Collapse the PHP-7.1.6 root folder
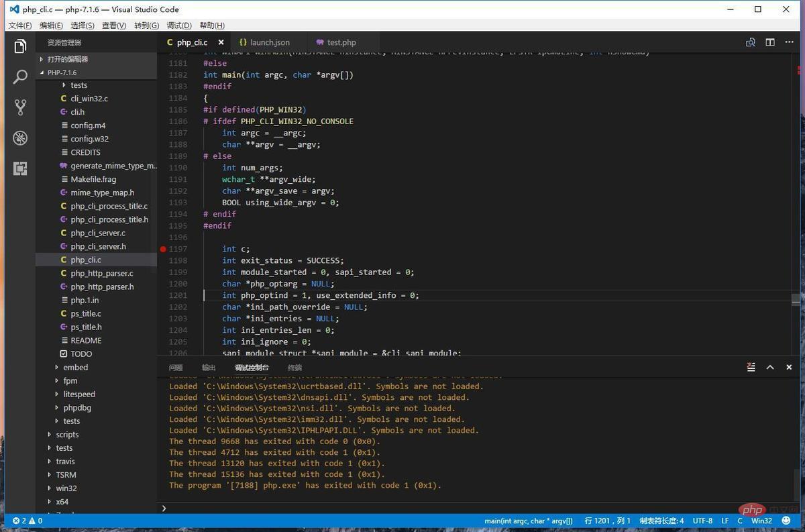 click(97, 72)
